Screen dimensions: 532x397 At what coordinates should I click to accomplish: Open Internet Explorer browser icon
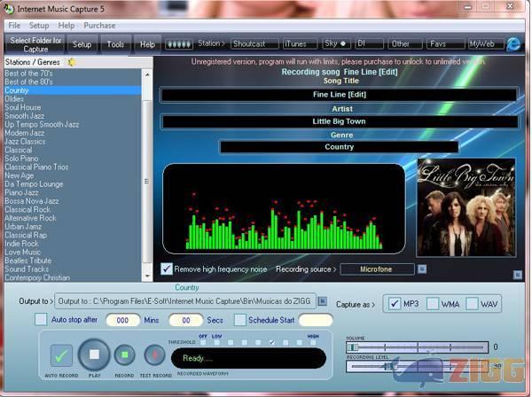click(513, 43)
